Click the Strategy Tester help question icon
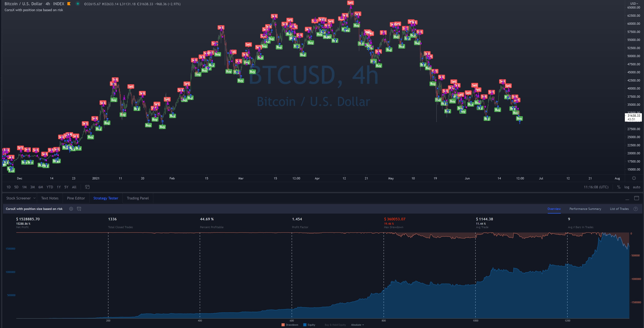Screen dimensions: 644x328 635,209
